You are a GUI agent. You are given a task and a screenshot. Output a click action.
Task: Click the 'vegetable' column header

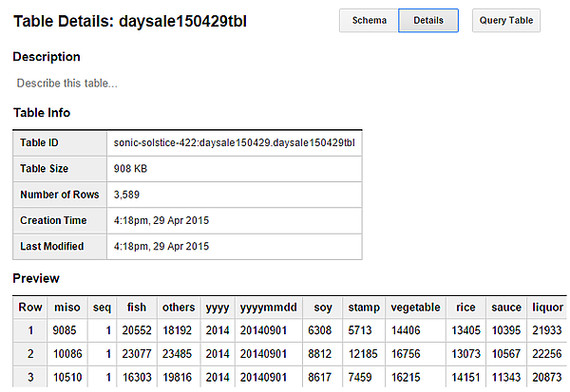[416, 308]
